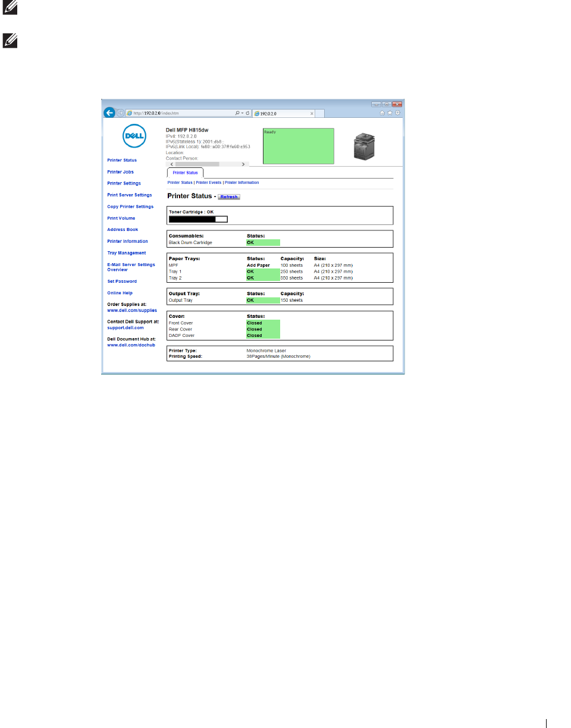Click the 550 sheets capacity for Tray 2
This screenshot has height=728, width=571.
click(291, 277)
